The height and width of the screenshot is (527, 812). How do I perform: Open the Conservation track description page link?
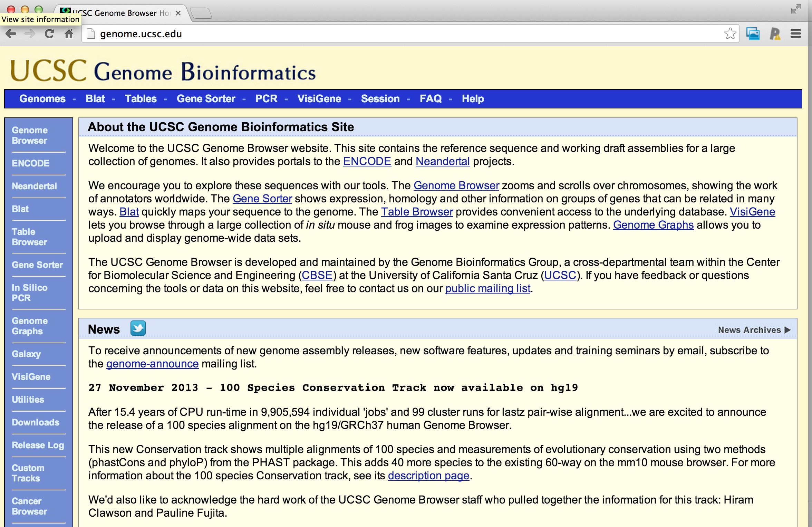coord(429,476)
